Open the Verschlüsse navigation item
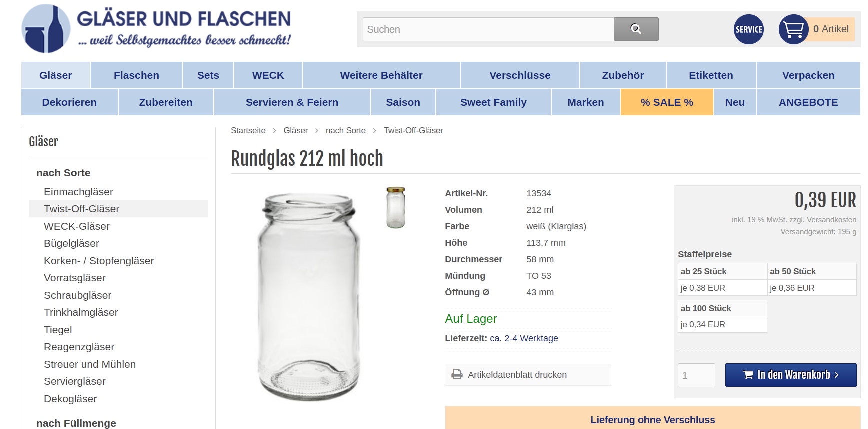This screenshot has width=868, height=429. [520, 75]
